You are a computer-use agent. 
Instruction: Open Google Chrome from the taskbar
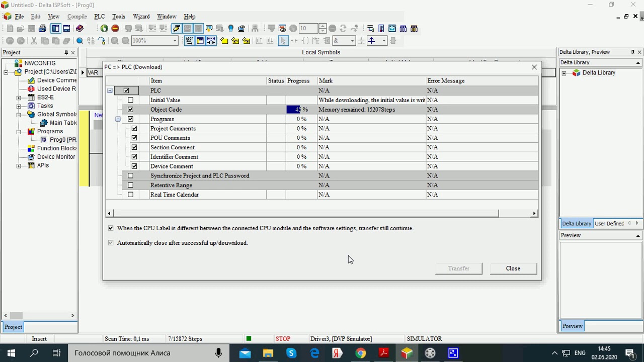[360, 353]
